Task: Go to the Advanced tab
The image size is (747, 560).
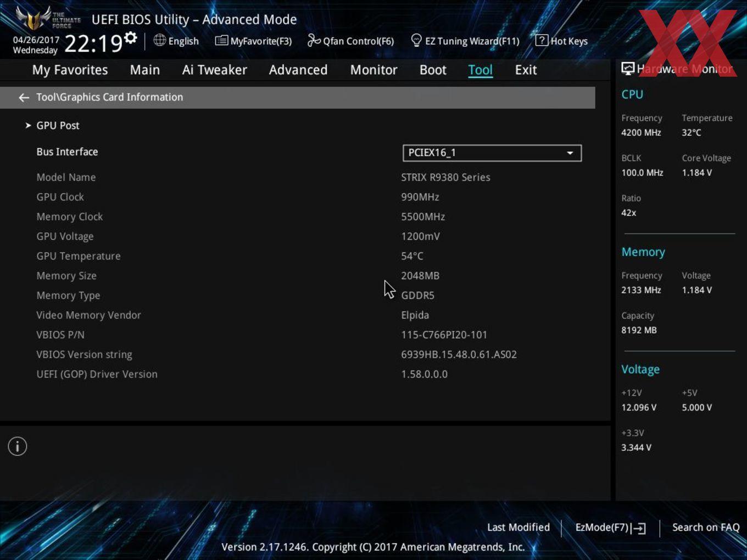Action: coord(298,70)
